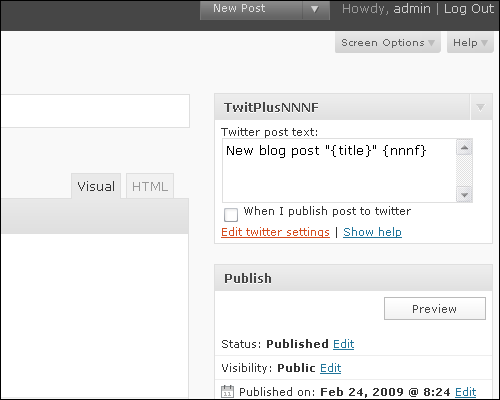This screenshot has height=400, width=500.
Task: Click the Show help link
Action: (372, 232)
